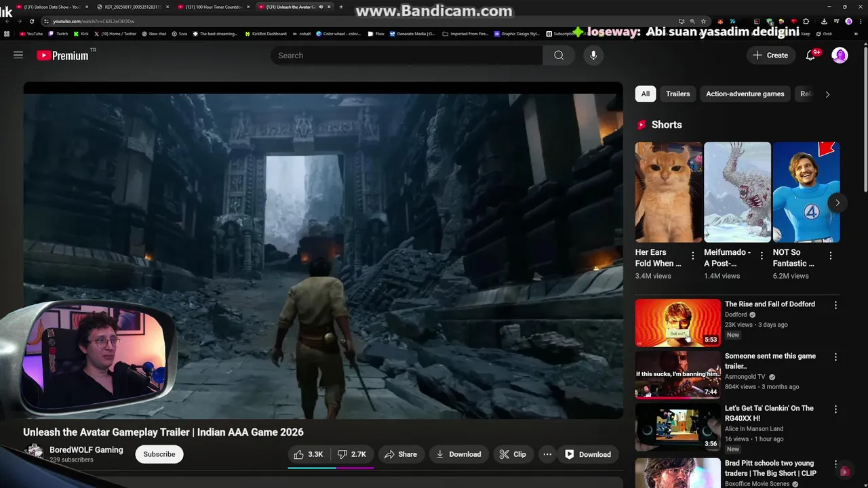Open options for Rise and Fall of Dodford
Viewport: 868px width, 488px height.
click(x=835, y=305)
